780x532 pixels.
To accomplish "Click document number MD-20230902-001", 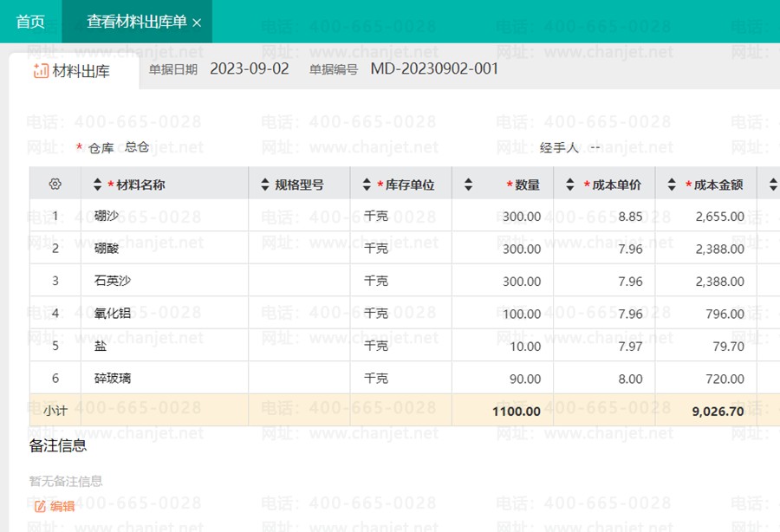I will (x=434, y=68).
